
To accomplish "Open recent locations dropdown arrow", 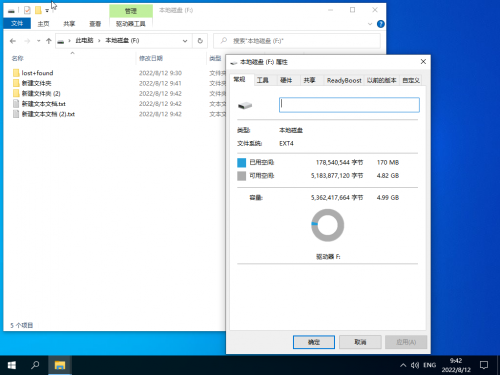I will click(39, 41).
